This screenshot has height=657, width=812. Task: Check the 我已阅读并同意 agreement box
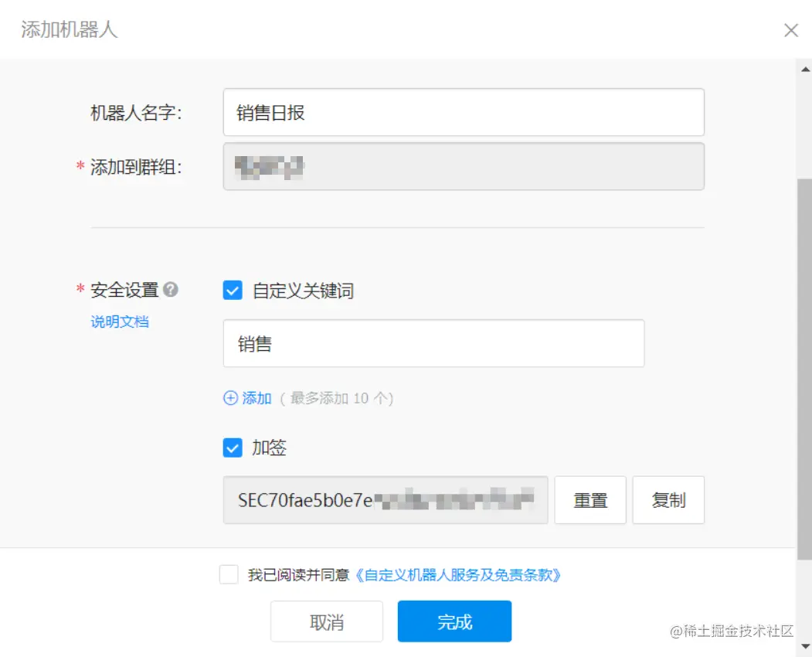[x=228, y=576]
